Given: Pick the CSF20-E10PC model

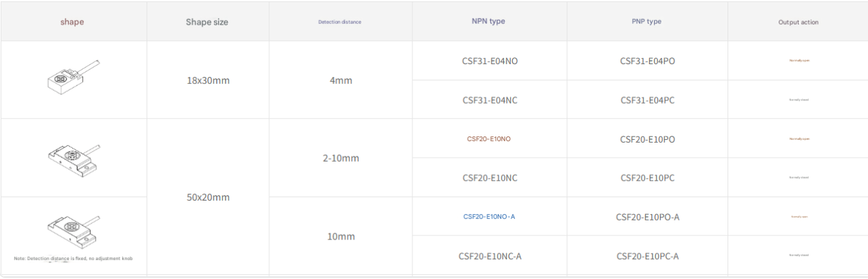Looking at the screenshot, I should point(647,178).
